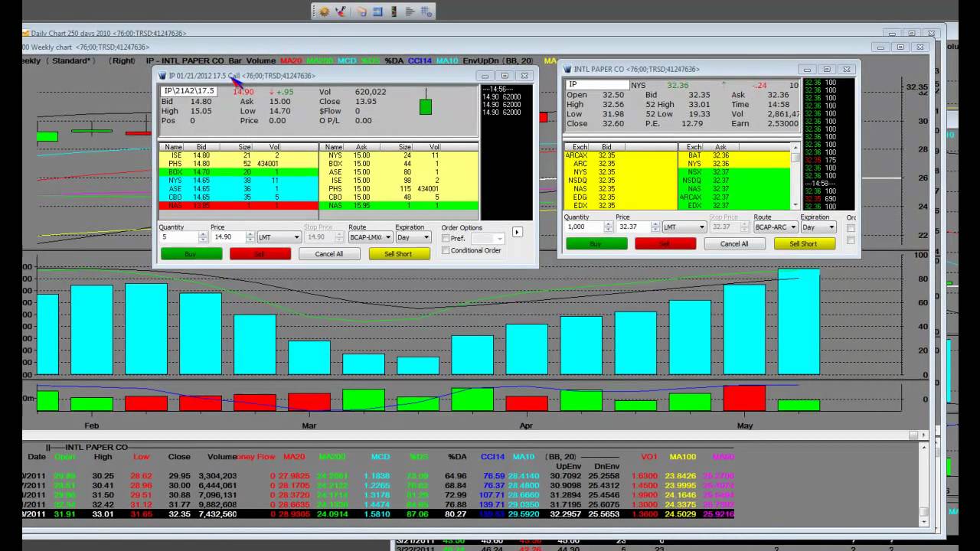Open Expiration Day dropdown in call window
This screenshot has width=980, height=551.
[x=413, y=237]
